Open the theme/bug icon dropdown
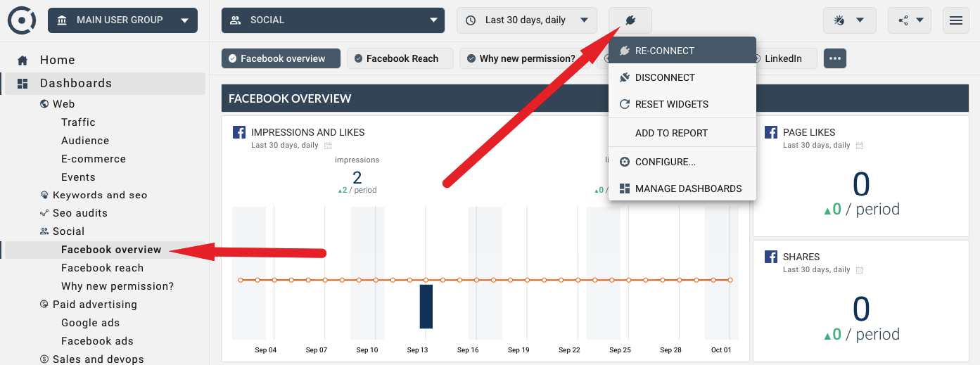Image resolution: width=980 pixels, height=365 pixels. pyautogui.click(x=849, y=20)
